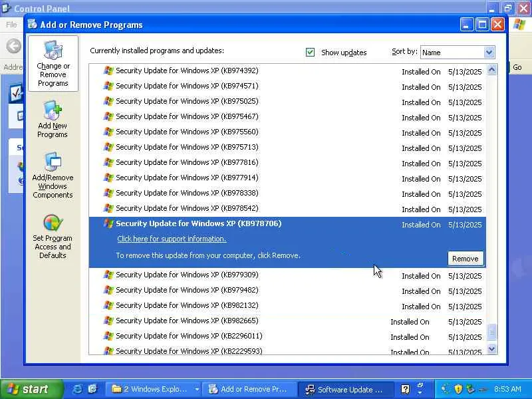
Task: Click Control Panel back arrow button
Action: point(14,46)
